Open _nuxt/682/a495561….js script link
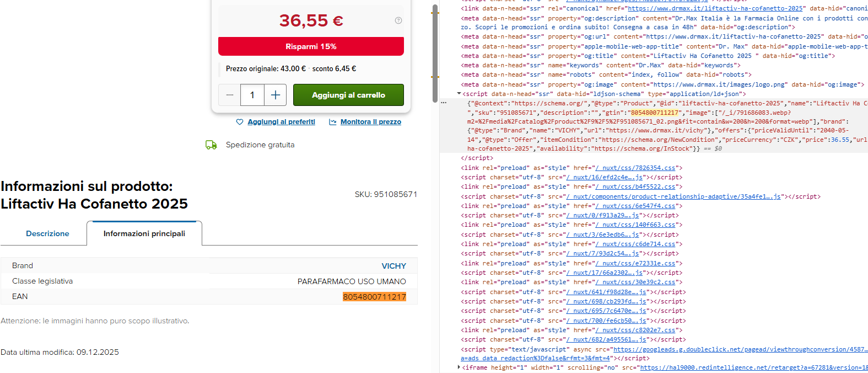The height and width of the screenshot is (373, 868). [606, 339]
